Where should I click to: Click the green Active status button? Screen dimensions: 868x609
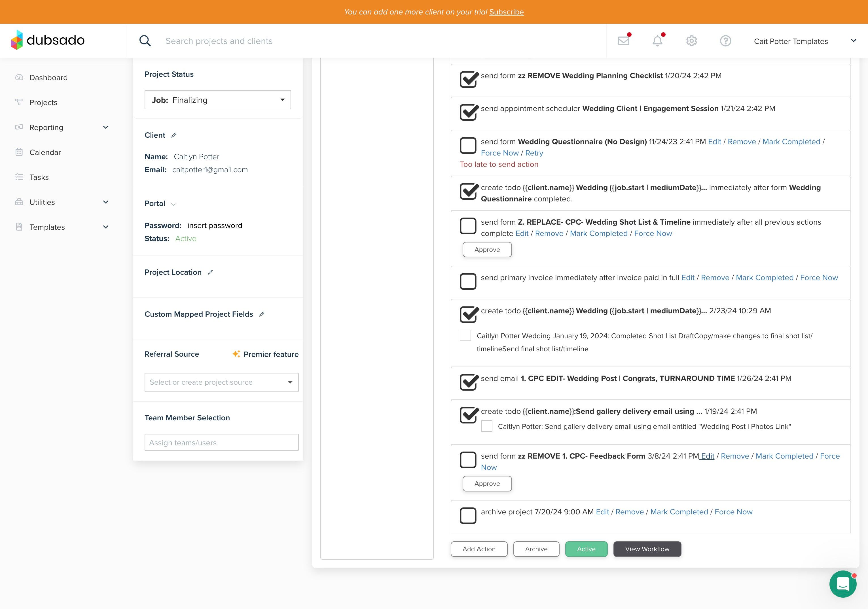tap(586, 549)
